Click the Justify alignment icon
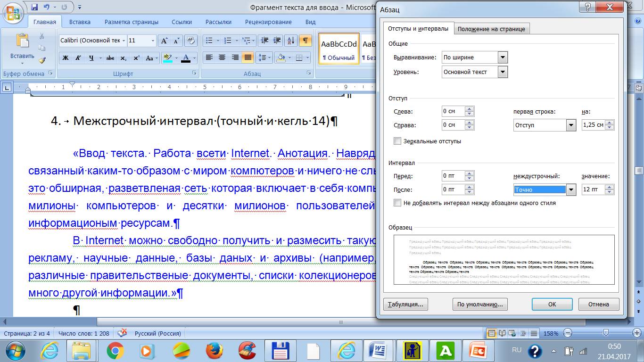The height and width of the screenshot is (362, 644). (x=248, y=58)
